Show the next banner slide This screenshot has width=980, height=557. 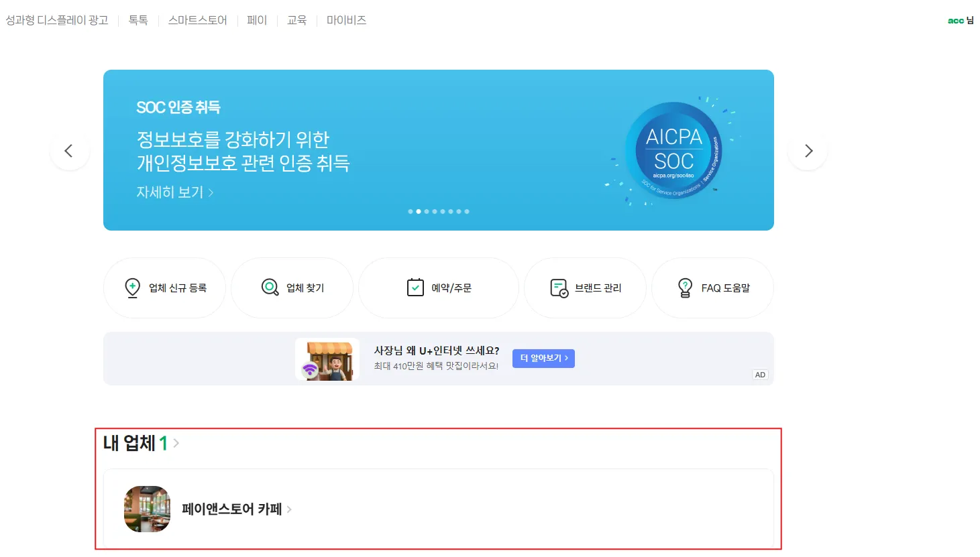808,151
